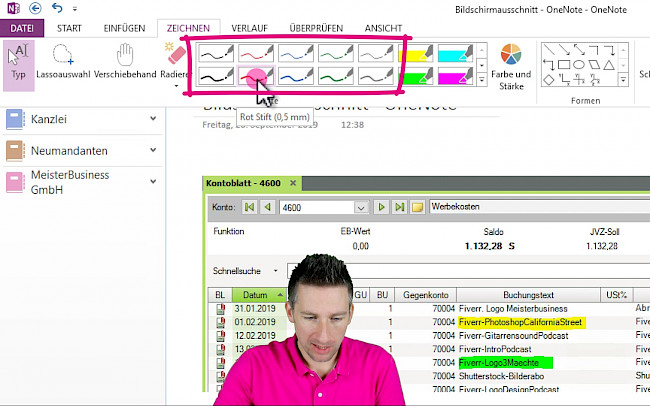
Task: Select the thick blue pen in the bottom row
Action: point(296,76)
